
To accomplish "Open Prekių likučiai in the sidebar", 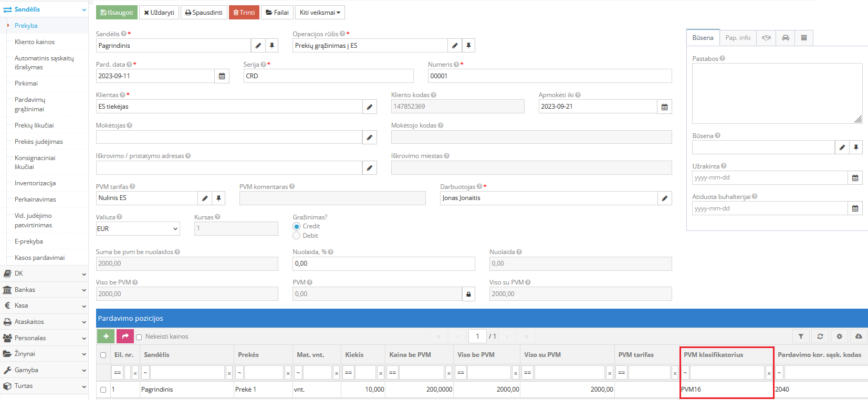I will [34, 125].
